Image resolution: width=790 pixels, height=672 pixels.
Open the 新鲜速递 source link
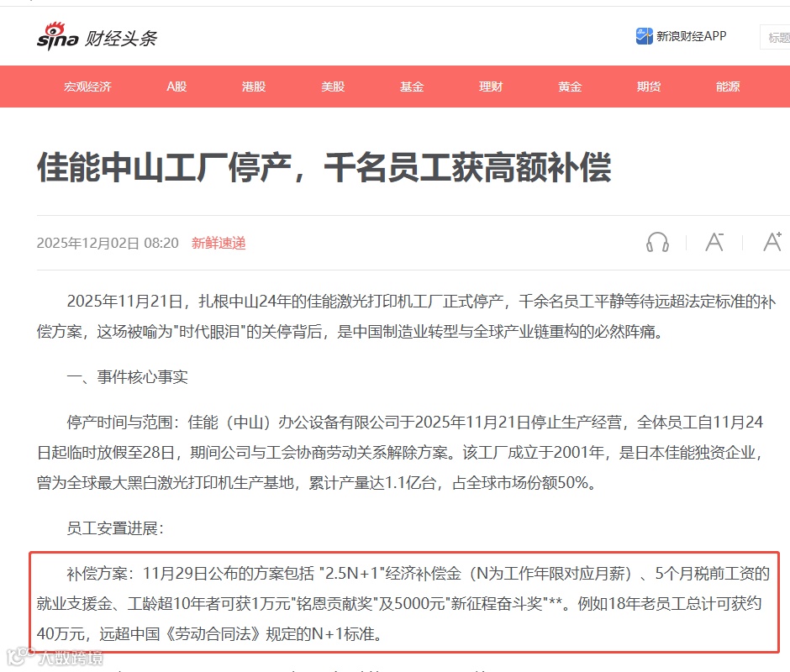(x=219, y=244)
